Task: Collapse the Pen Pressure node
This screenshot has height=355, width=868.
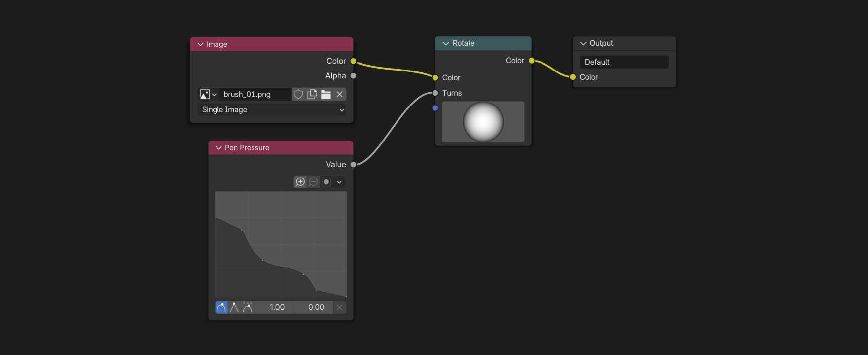Action: pyautogui.click(x=218, y=148)
